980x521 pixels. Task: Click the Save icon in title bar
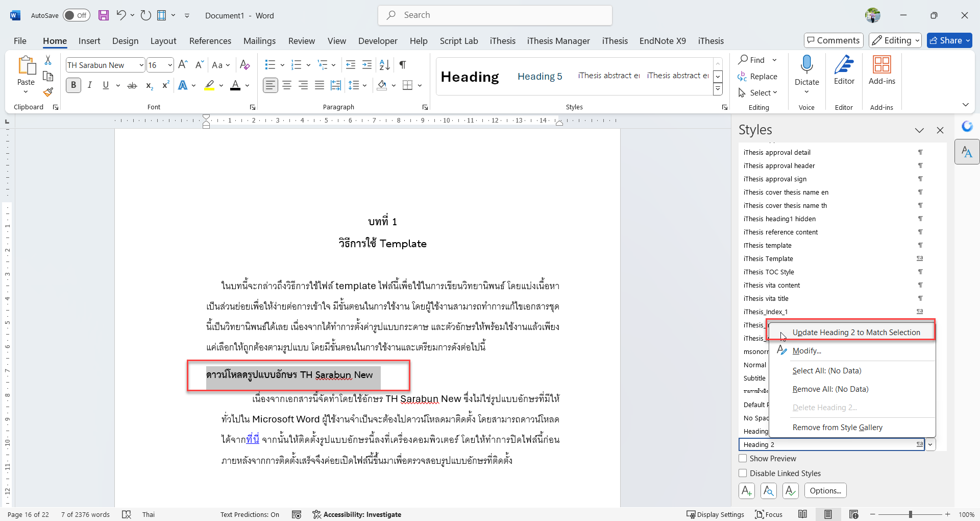[x=104, y=15]
